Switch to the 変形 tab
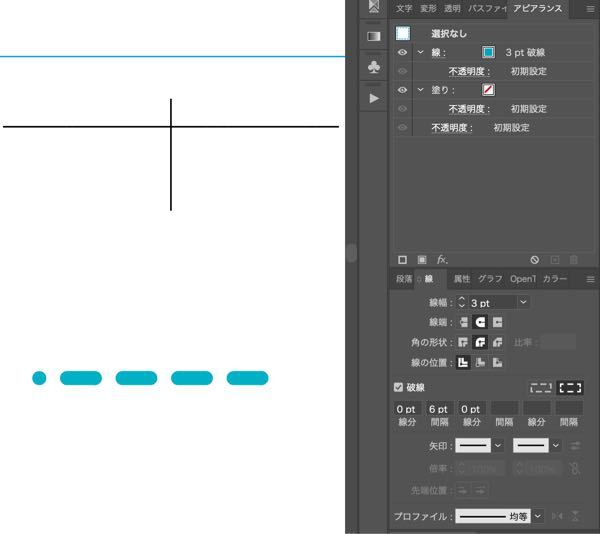The image size is (600, 534). tap(428, 9)
